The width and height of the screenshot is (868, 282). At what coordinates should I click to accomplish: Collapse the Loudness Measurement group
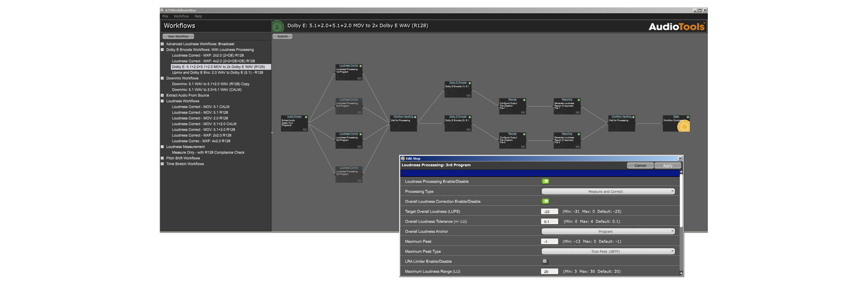pyautogui.click(x=162, y=147)
